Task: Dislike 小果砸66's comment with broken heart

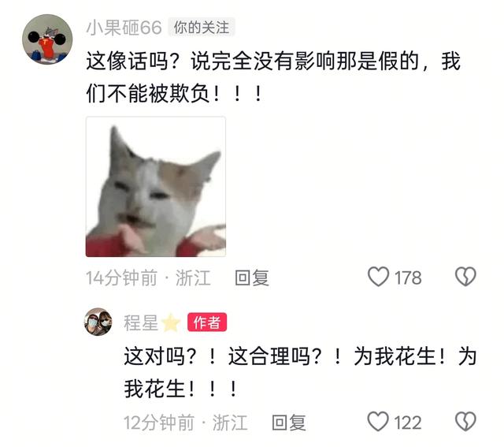Action: tap(465, 277)
